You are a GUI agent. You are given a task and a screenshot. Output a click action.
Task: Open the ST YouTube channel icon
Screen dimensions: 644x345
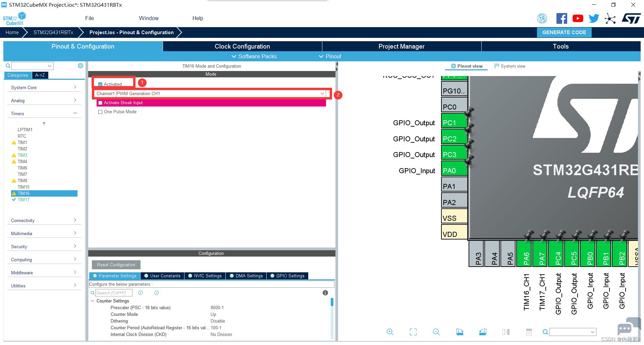click(578, 18)
